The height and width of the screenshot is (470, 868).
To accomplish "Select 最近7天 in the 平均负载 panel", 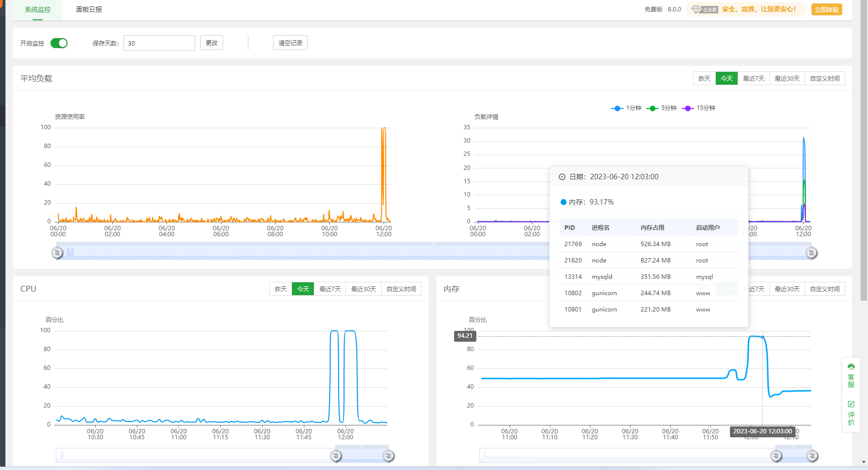I will click(753, 79).
